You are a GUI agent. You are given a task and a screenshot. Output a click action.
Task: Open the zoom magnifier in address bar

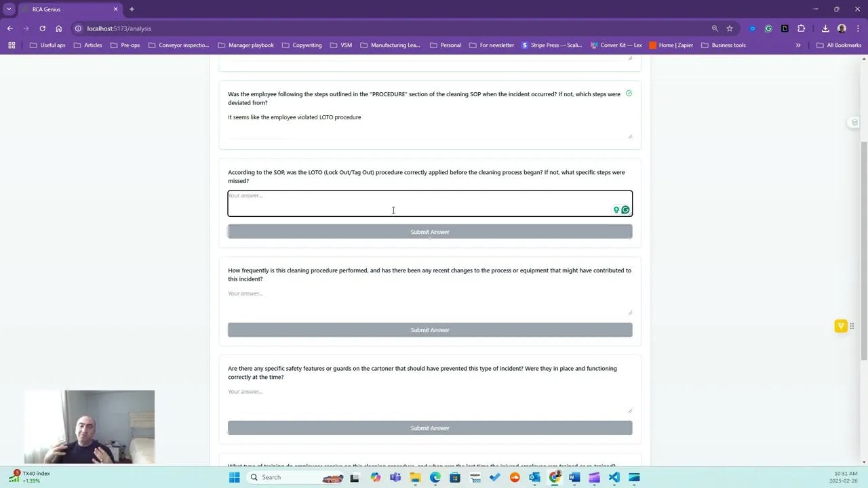[715, 28]
